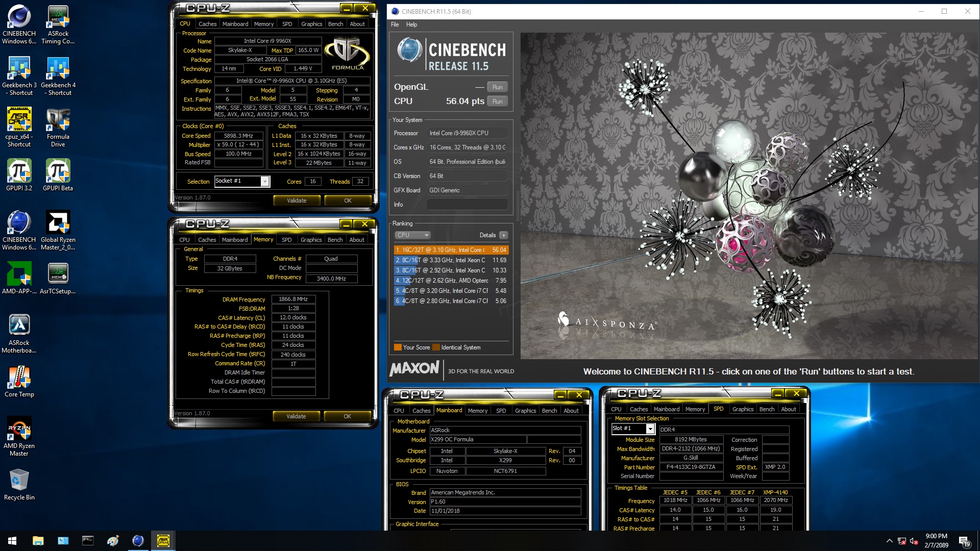Show hidden system tray icons

[890, 541]
